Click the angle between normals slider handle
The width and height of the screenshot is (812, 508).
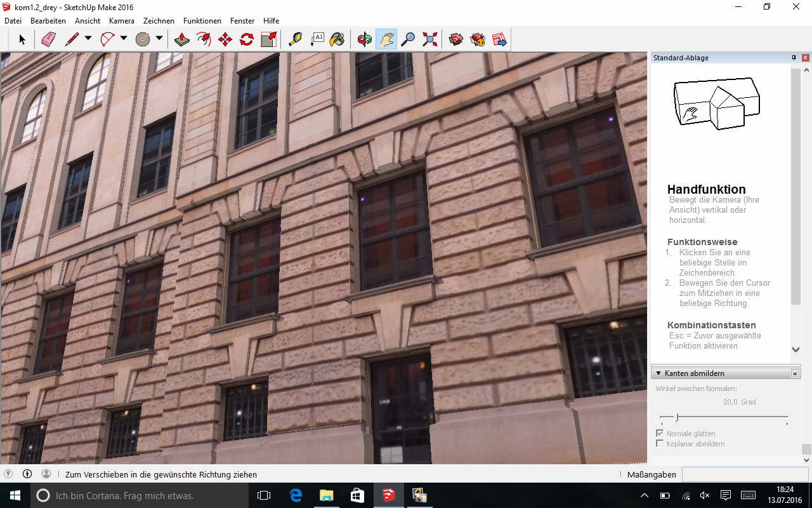tap(677, 417)
